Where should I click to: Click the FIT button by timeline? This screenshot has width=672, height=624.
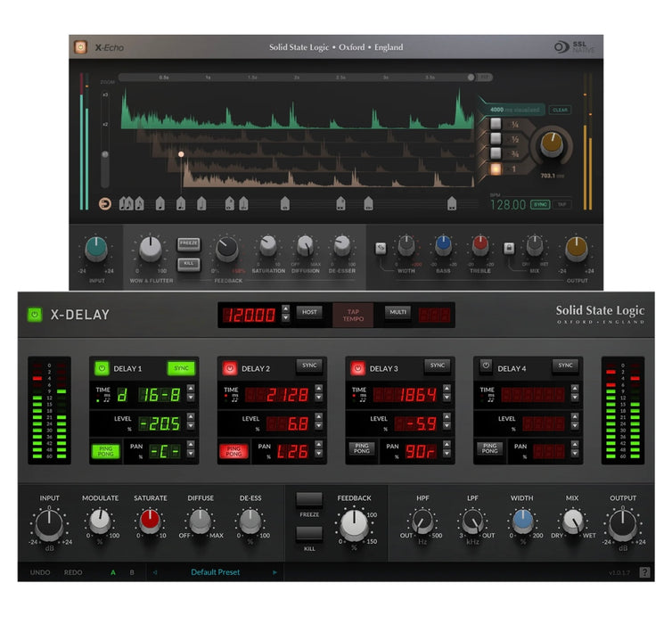(484, 78)
